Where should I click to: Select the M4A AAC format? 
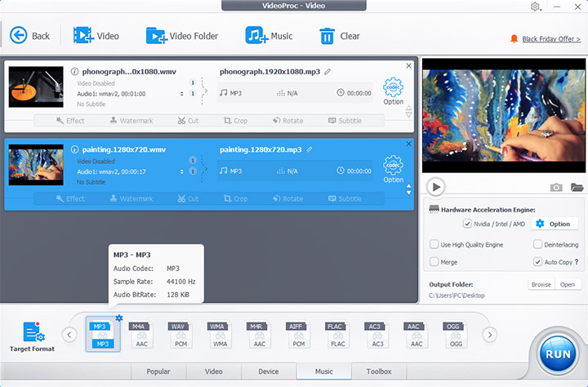[x=141, y=335]
